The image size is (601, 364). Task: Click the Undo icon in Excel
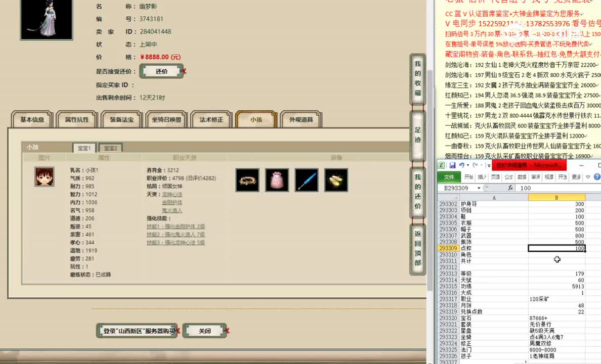[x=461, y=165]
